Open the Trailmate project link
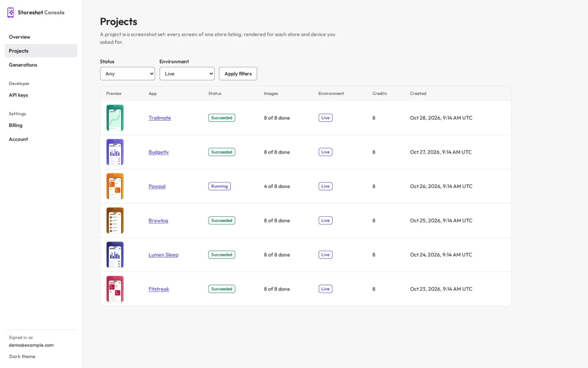 tap(160, 118)
